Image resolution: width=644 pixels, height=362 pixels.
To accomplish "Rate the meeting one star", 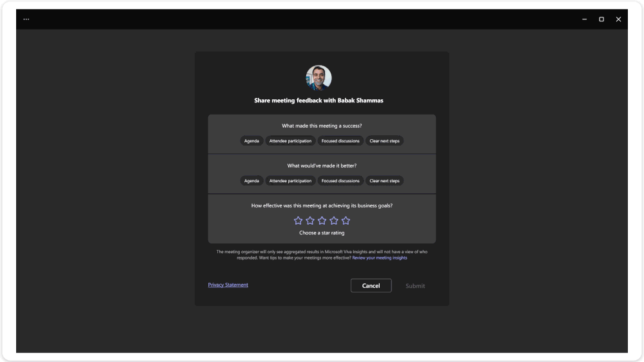I will pyautogui.click(x=298, y=220).
